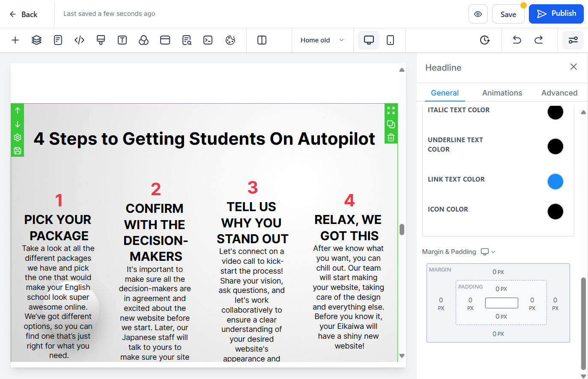Screen dimensions: 588x379
Task: Click the split-column layout icon
Action: [x=262, y=40]
